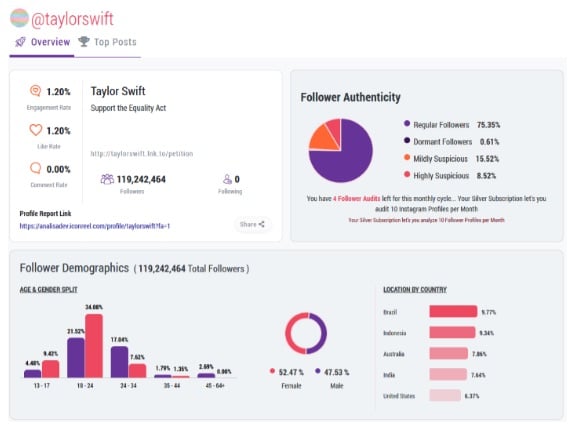Click the Share button

click(252, 224)
